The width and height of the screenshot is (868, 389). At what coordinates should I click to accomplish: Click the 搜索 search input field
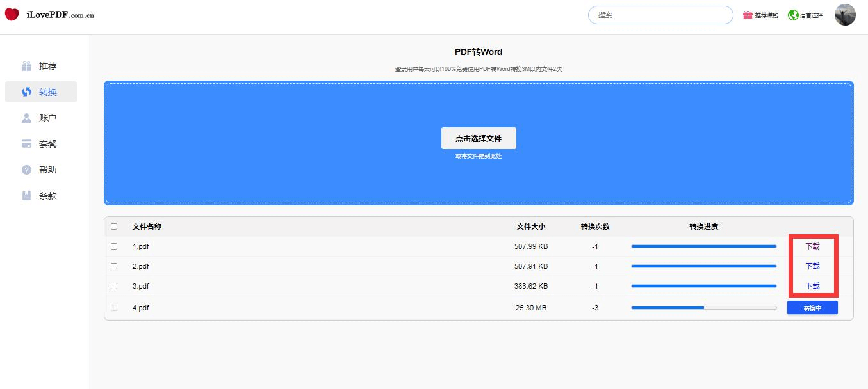point(660,15)
